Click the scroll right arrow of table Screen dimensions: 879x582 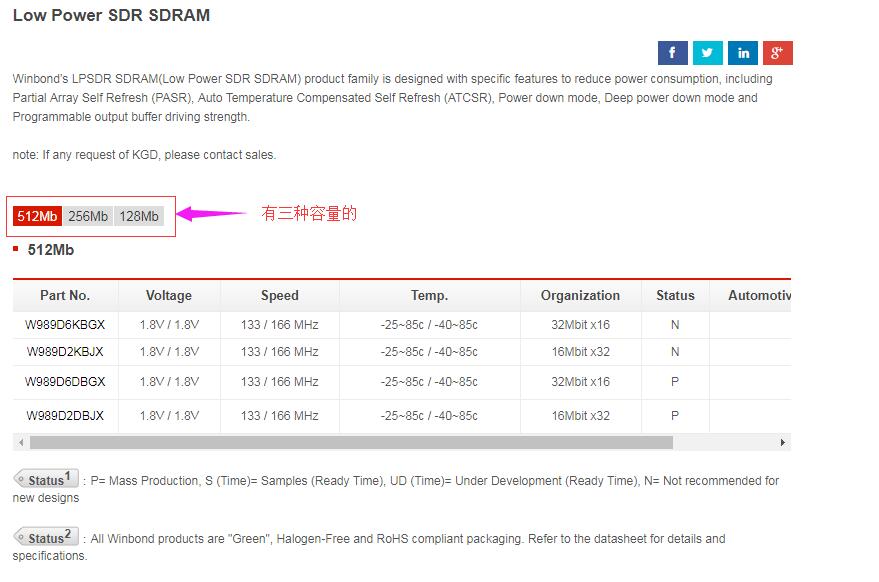click(783, 442)
